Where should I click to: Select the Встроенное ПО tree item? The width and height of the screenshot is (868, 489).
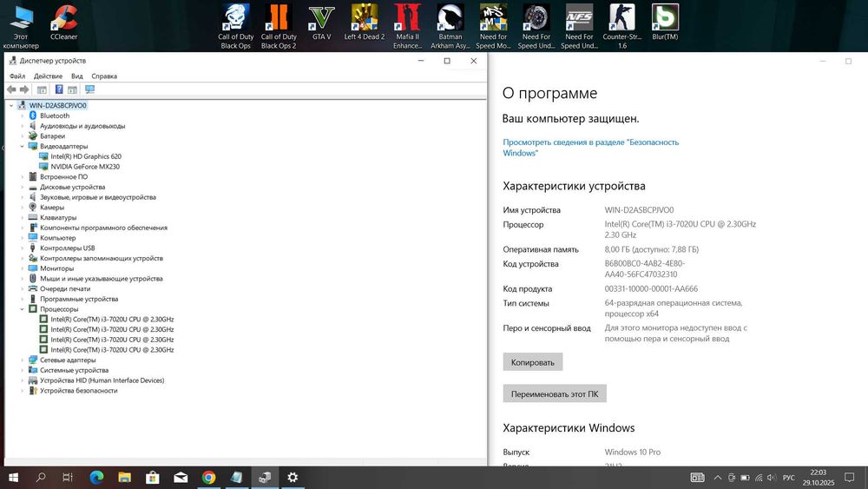coord(63,177)
